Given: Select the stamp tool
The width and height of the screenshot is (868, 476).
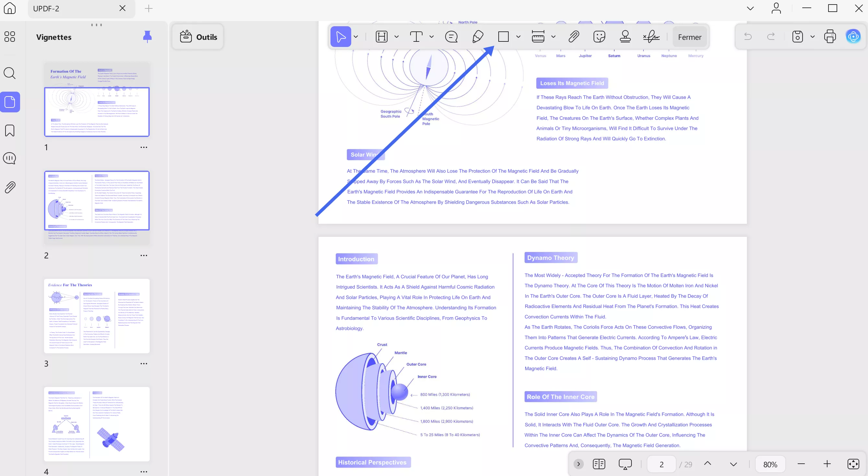Looking at the screenshot, I should pyautogui.click(x=625, y=36).
